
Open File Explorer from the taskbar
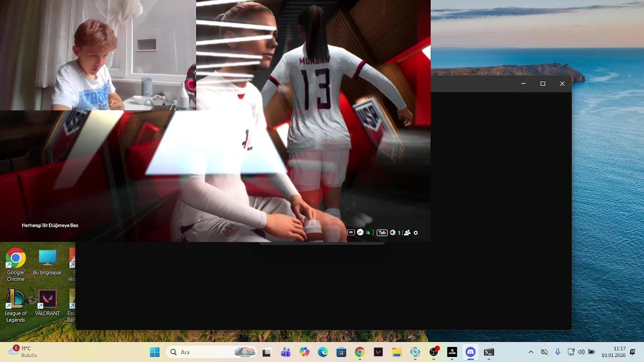(x=396, y=352)
